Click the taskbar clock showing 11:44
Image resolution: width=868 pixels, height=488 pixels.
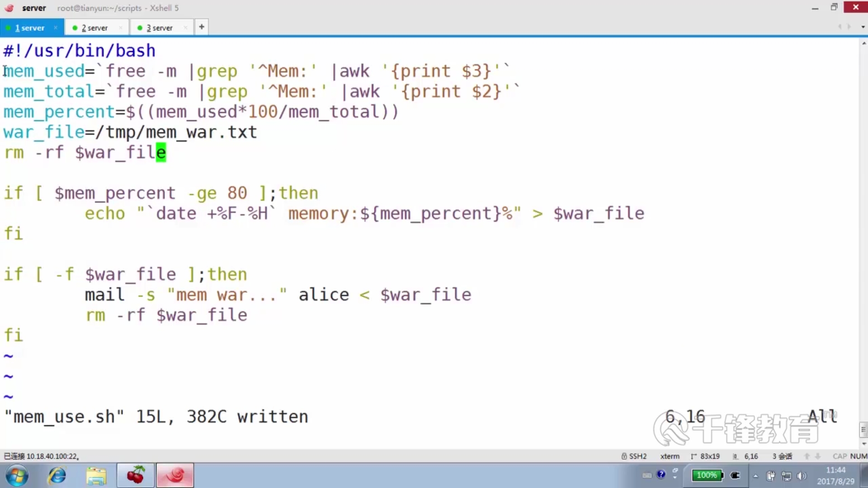click(835, 475)
